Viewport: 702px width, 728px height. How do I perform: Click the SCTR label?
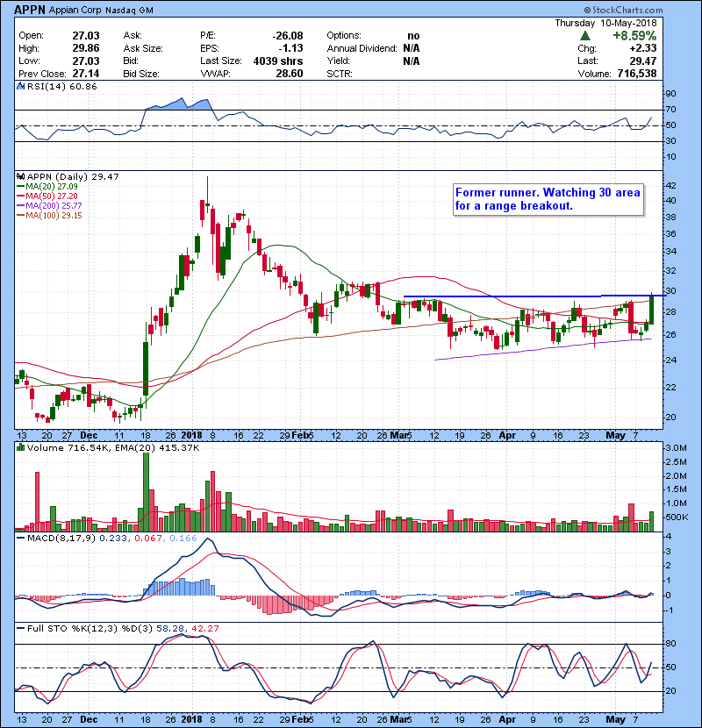pyautogui.click(x=340, y=74)
